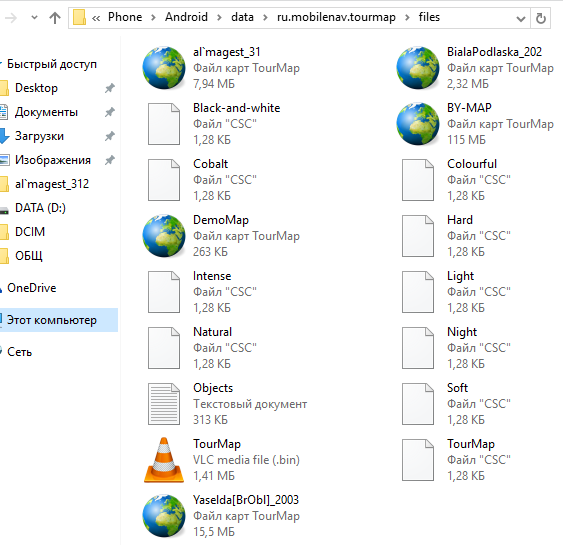563x545 pixels.
Task: Select the Objects text document icon
Action: (x=164, y=404)
